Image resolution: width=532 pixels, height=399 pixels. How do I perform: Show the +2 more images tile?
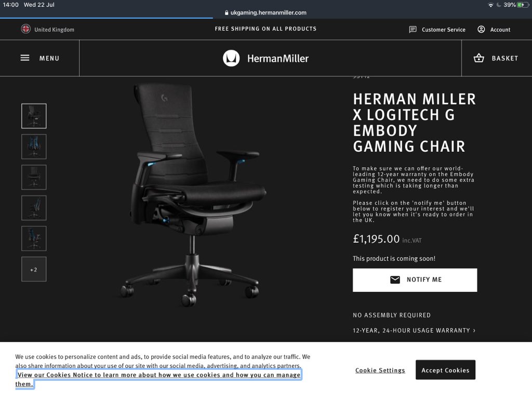(34, 270)
